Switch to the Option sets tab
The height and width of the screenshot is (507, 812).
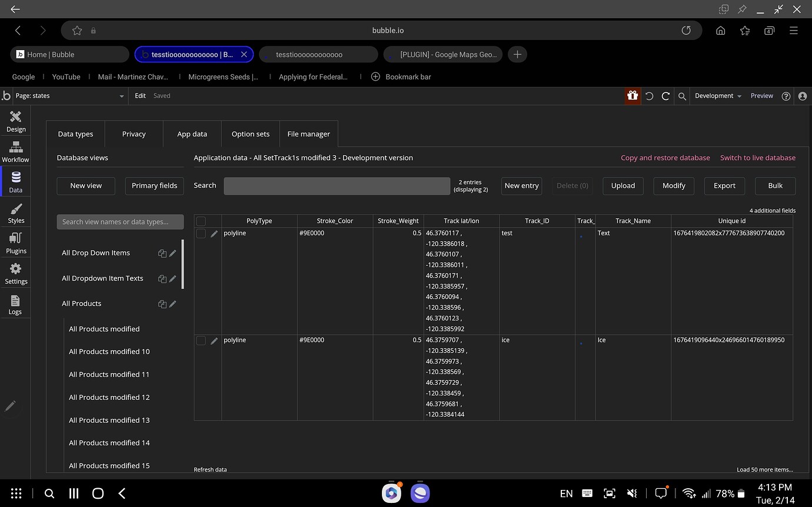click(x=250, y=134)
